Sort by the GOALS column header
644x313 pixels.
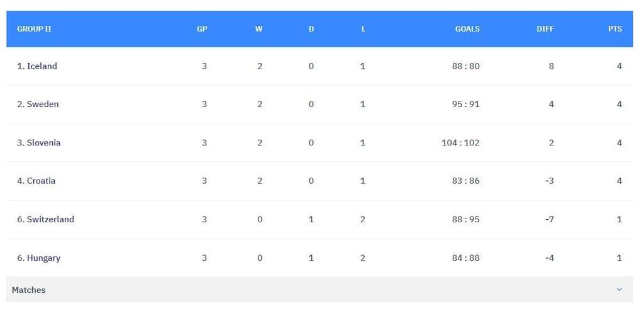point(467,29)
